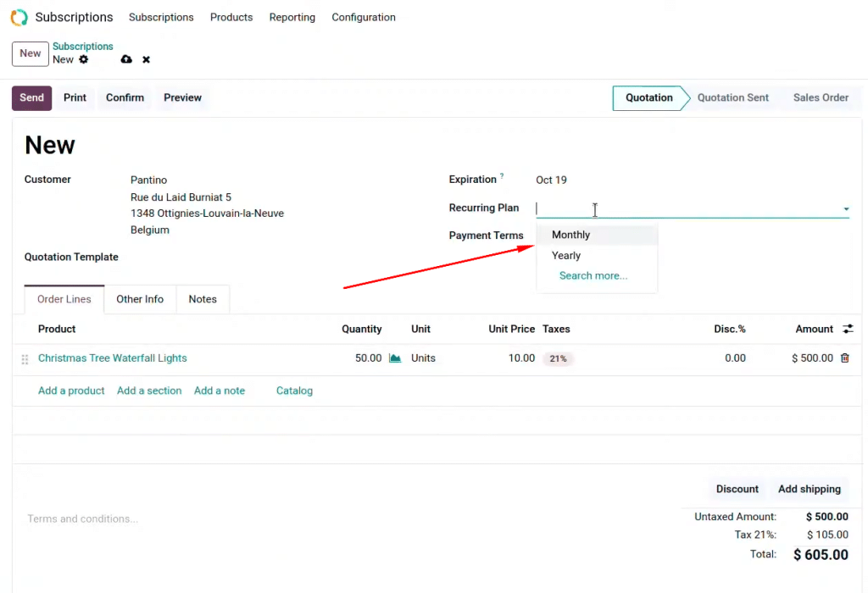868x593 pixels.
Task: Delete the Christmas Tree Waterfall Lights line
Action: (x=844, y=358)
